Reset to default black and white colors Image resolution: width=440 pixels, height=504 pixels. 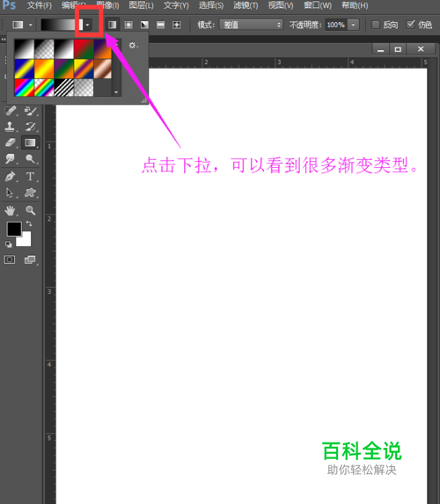9,245
